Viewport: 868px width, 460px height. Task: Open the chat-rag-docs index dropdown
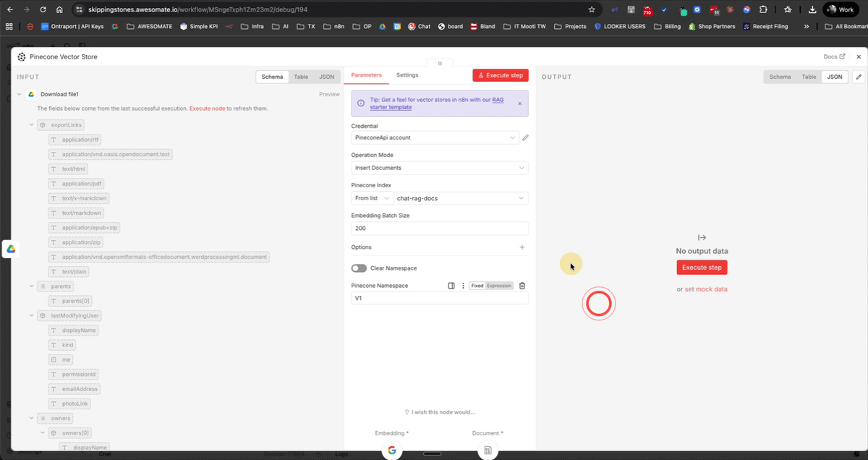tap(461, 198)
